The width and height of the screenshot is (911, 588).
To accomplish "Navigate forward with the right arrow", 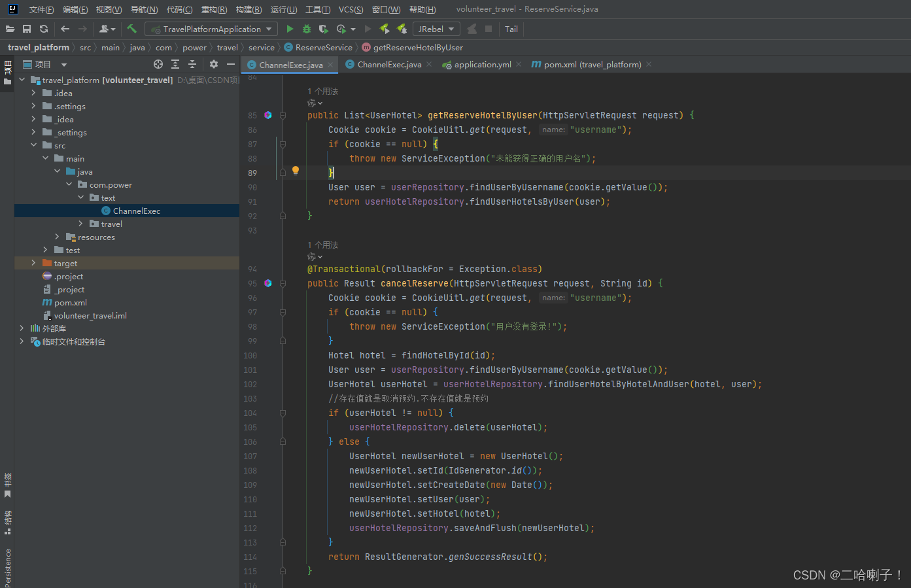I will [x=82, y=29].
